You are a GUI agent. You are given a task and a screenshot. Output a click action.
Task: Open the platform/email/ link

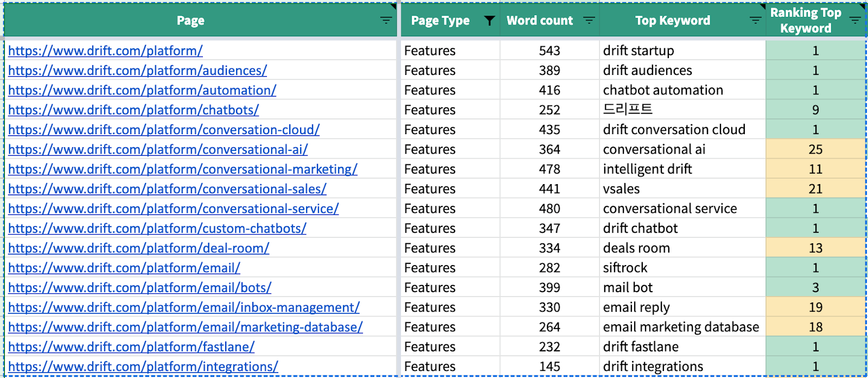tap(124, 268)
